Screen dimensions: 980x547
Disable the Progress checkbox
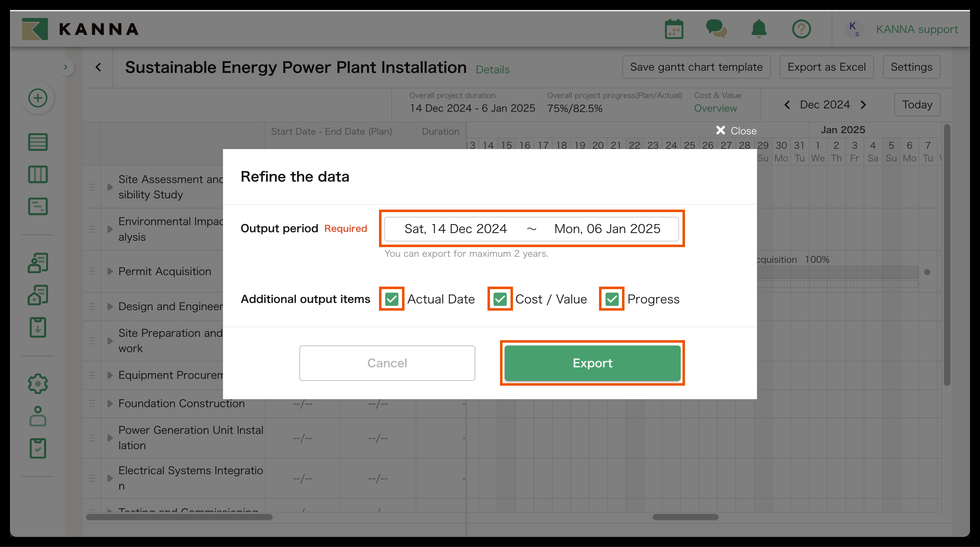pos(612,299)
